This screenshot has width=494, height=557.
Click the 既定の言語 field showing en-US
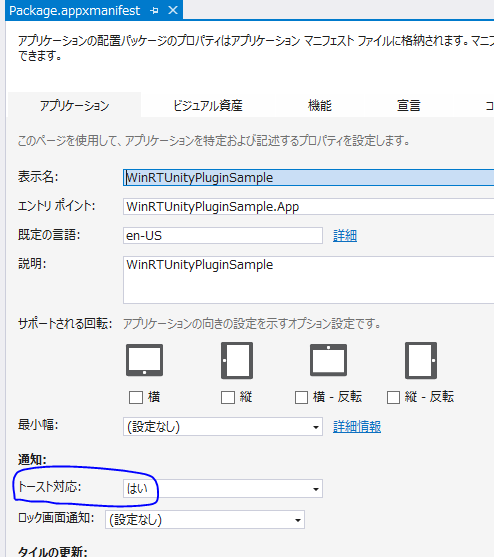pyautogui.click(x=223, y=236)
